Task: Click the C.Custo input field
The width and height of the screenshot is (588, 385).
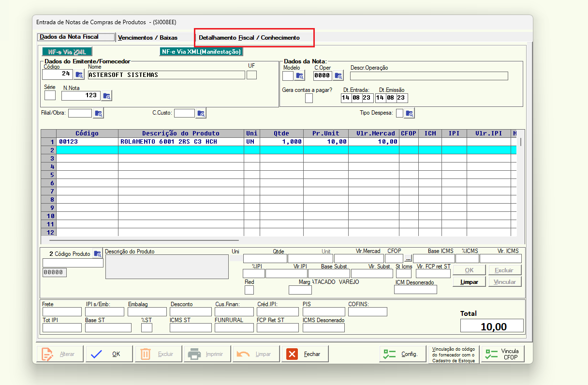Action: coord(184,113)
